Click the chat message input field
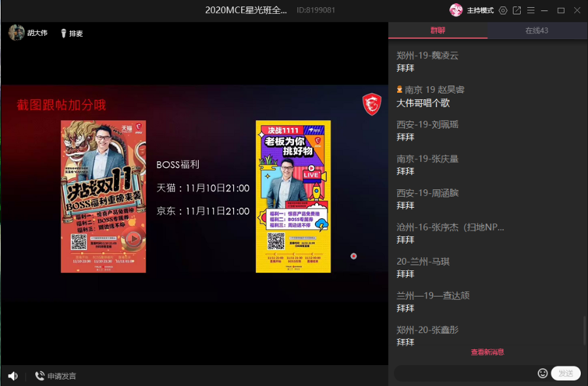This screenshot has width=588, height=386. (x=465, y=373)
